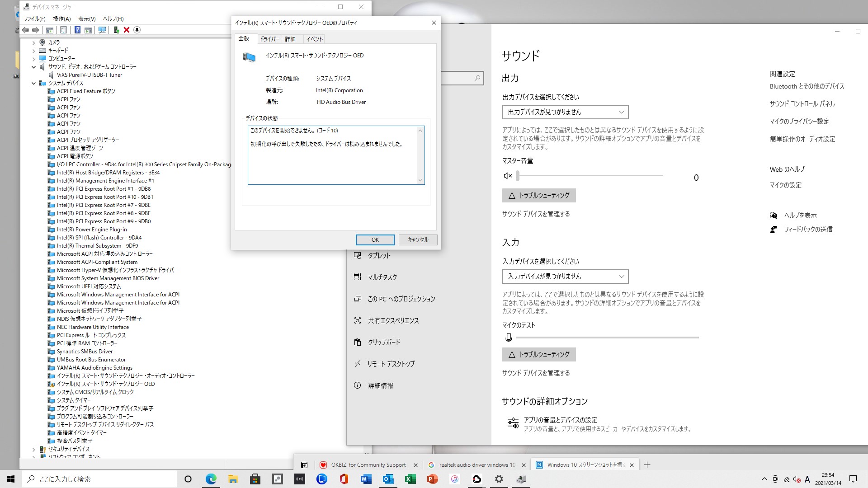Open 表示(V) menu in Device Manager

click(x=87, y=19)
